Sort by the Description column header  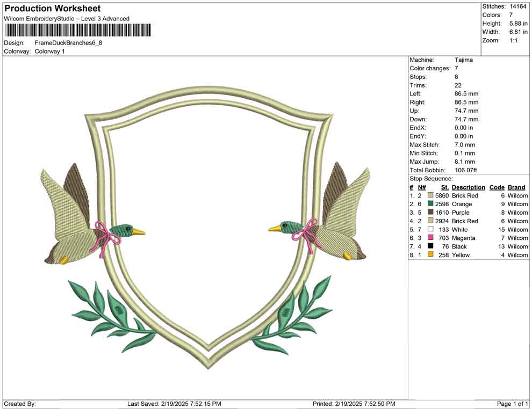pyautogui.click(x=468, y=187)
